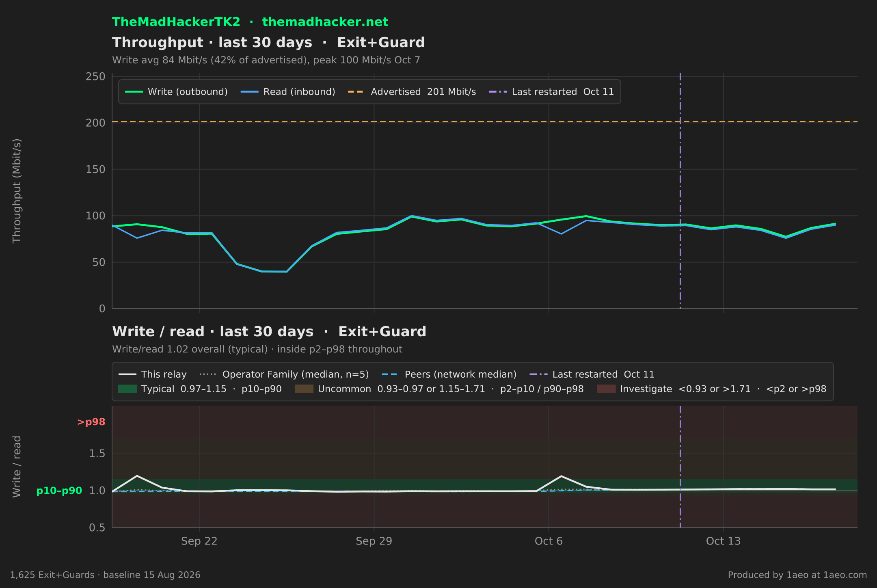Click the Advertised 201 Mbit/s legend entry
877x588 pixels.
[x=412, y=92]
